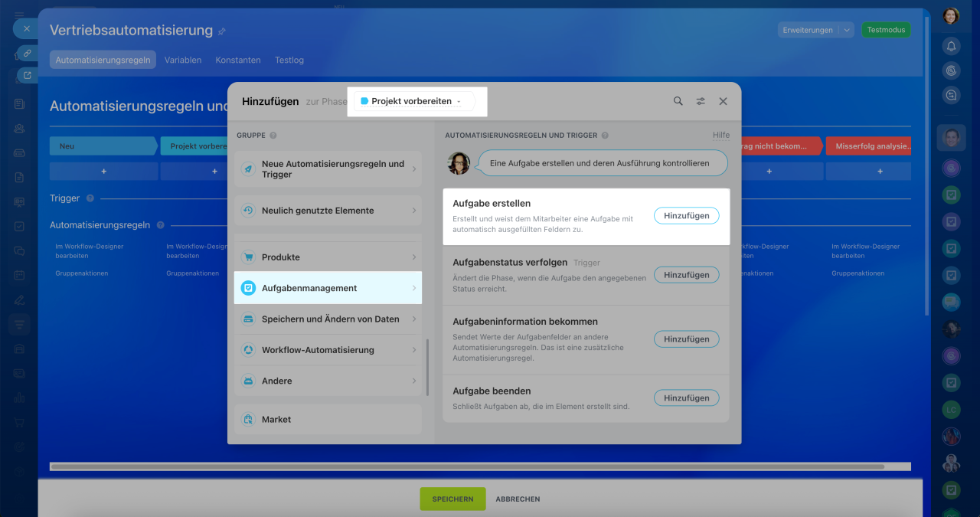Click the Erweiterungen button label

tap(808, 30)
